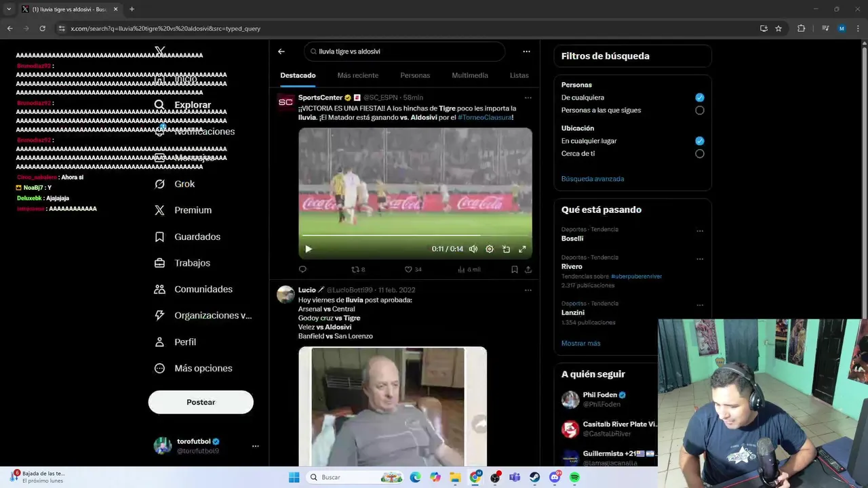Play the SportsCenter video
868x488 pixels.
[309, 249]
